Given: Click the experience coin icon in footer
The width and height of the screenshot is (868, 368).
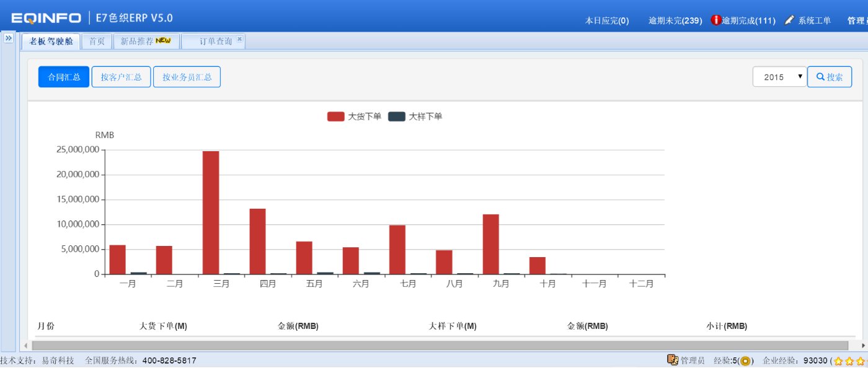Looking at the screenshot, I should coord(745,361).
